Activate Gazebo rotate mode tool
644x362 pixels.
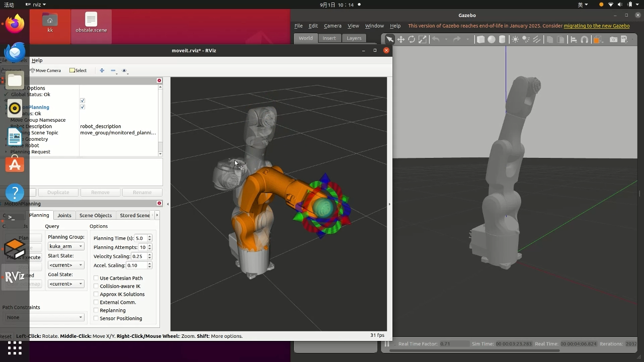click(412, 39)
